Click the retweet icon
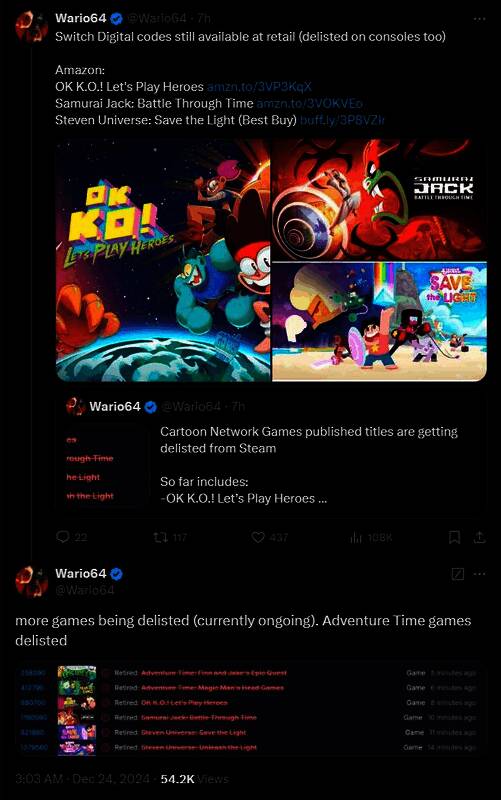 click(x=160, y=537)
